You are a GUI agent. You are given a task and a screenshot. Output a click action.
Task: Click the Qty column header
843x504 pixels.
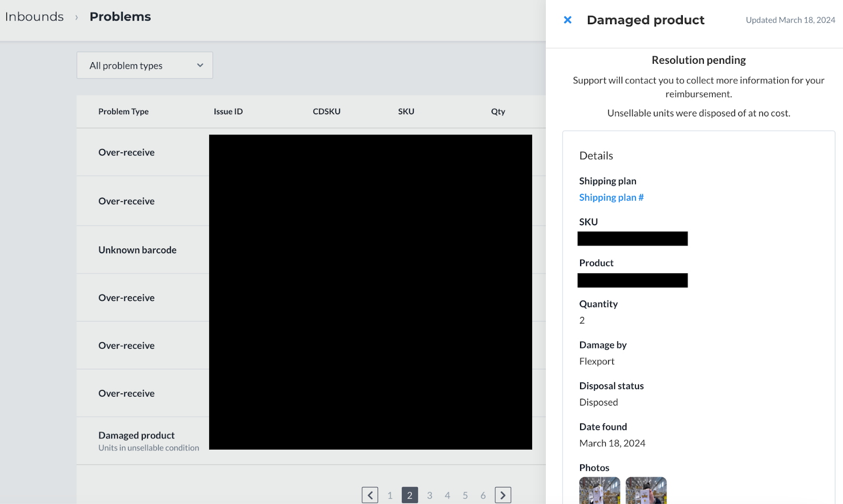point(498,112)
